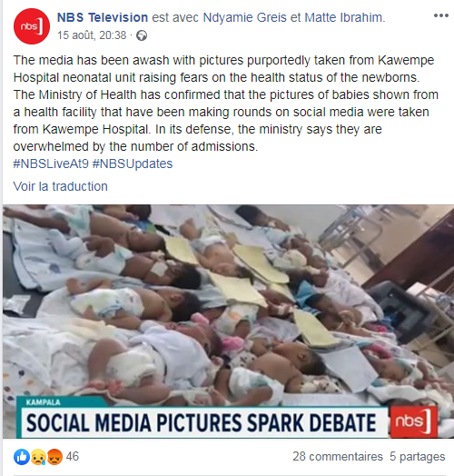Click Voir la traduction
This screenshot has width=454, height=476.
click(61, 186)
